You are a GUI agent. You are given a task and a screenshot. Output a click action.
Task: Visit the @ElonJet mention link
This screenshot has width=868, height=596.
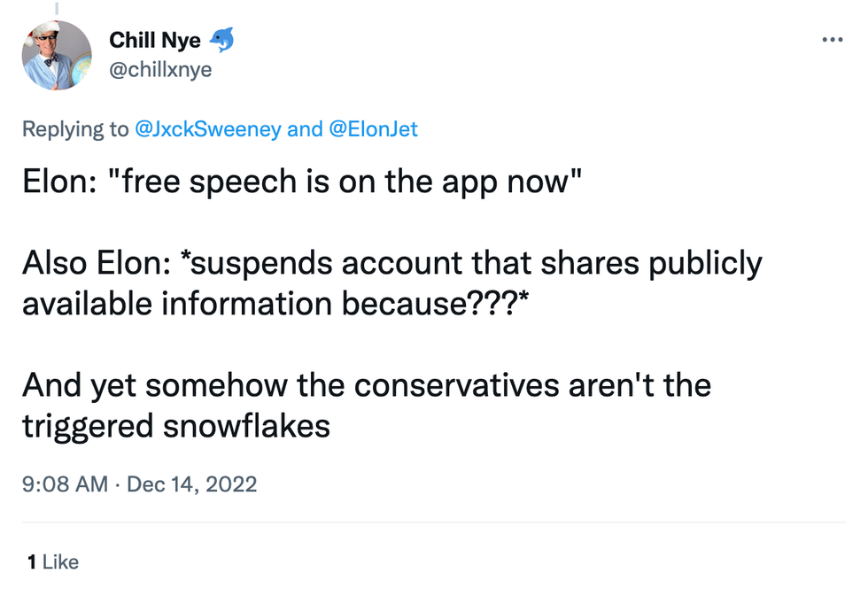(x=373, y=129)
